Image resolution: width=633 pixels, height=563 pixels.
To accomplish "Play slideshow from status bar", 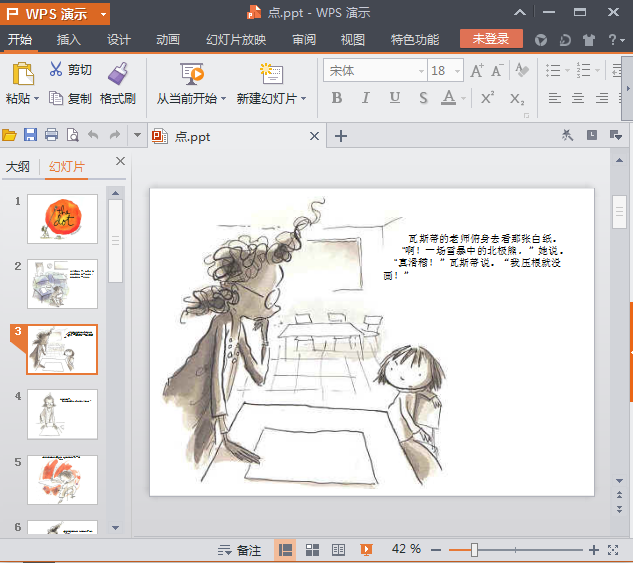I will click(x=366, y=550).
